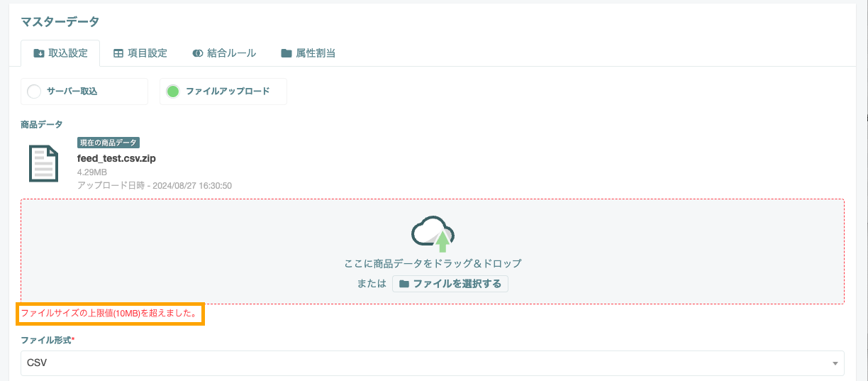This screenshot has width=868, height=381.
Task: Switch to the 項目設定 tab
Action: (x=140, y=53)
